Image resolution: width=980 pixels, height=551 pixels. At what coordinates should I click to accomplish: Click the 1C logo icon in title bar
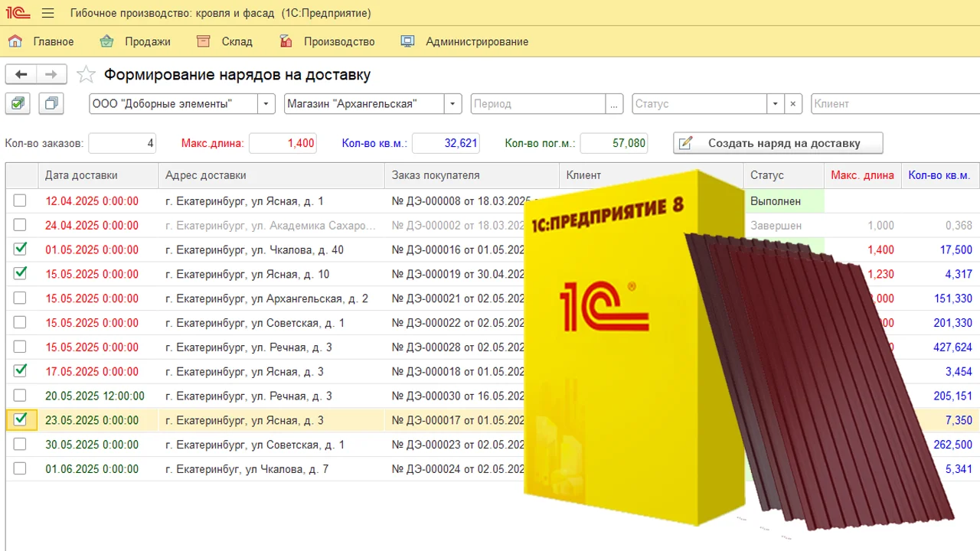(18, 13)
